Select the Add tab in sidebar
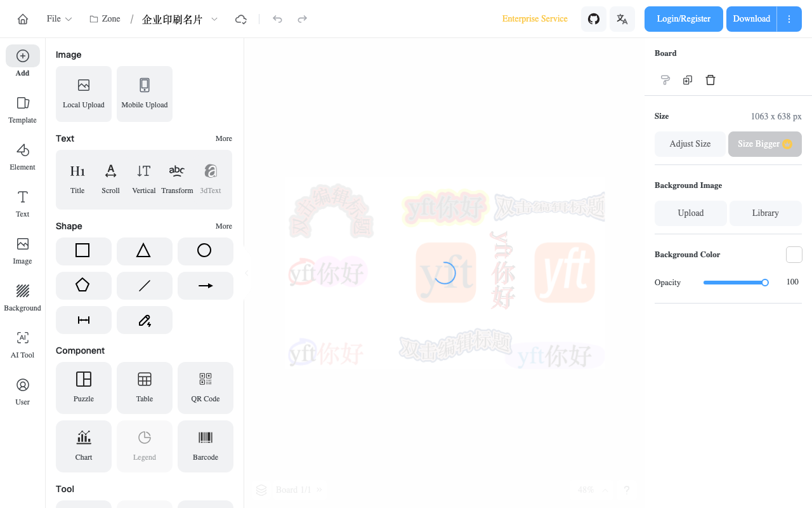 23,62
